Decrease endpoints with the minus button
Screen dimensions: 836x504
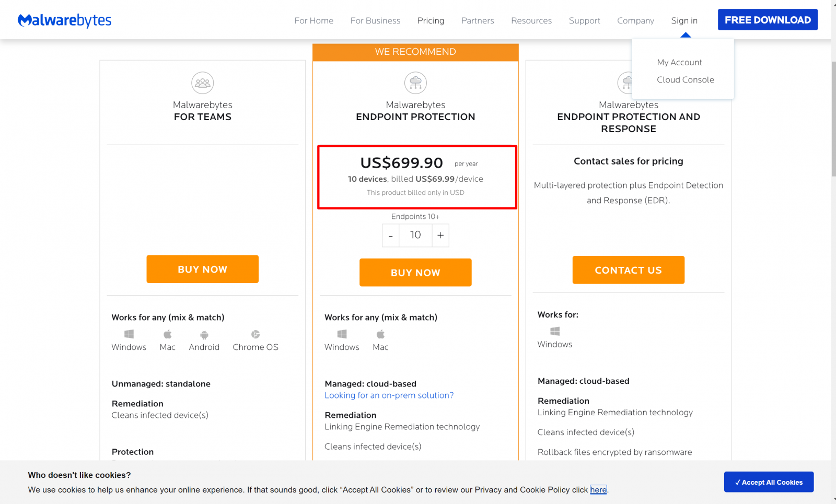pyautogui.click(x=391, y=236)
